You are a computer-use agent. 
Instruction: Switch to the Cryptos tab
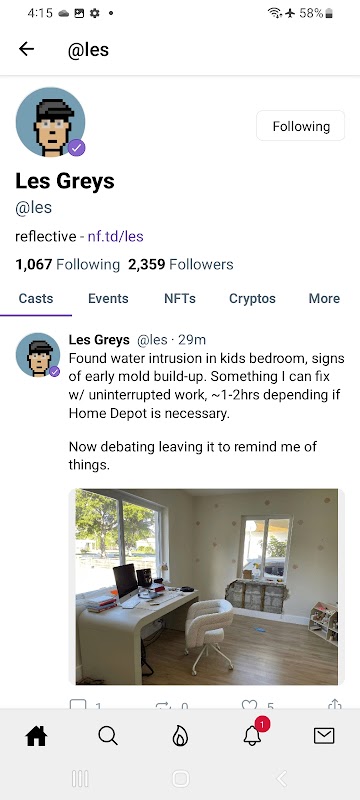pyautogui.click(x=252, y=298)
